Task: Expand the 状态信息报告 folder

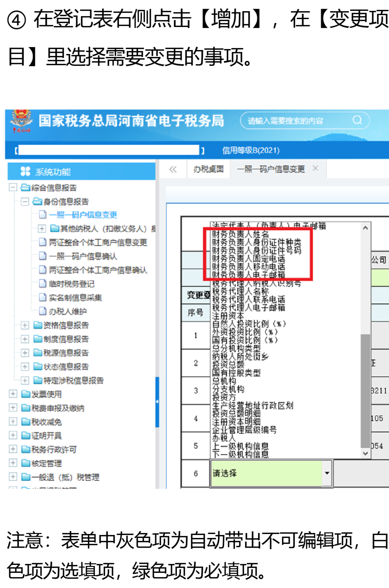Action: click(x=25, y=367)
